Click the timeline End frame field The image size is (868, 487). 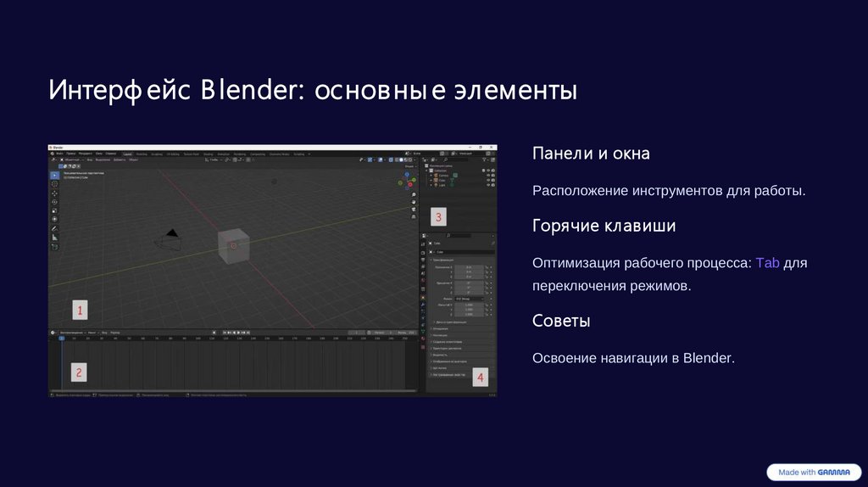(x=408, y=333)
